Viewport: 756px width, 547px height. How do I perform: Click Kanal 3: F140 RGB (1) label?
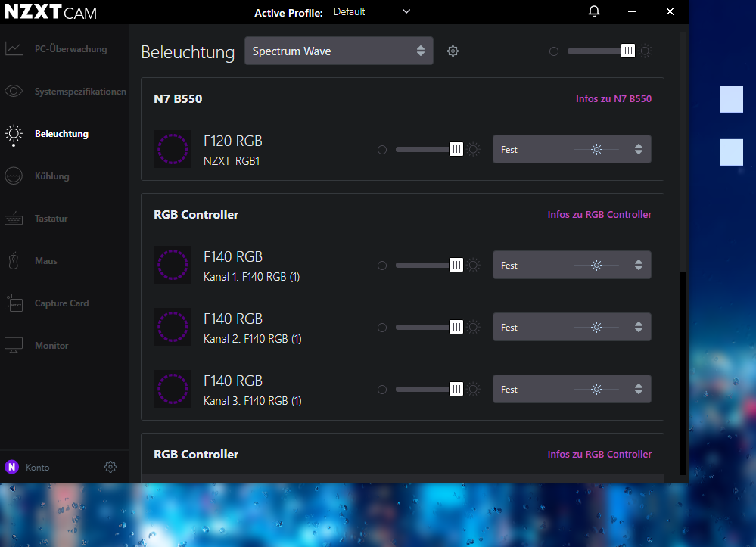click(x=253, y=400)
